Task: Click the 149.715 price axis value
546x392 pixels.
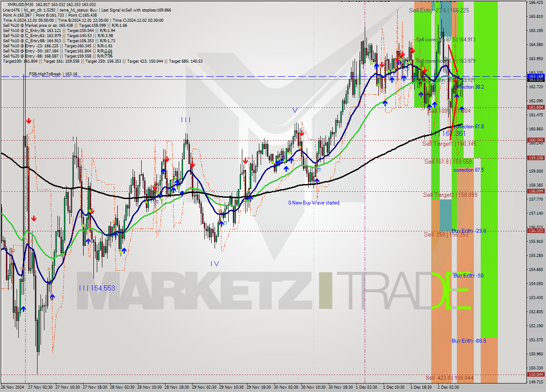Action: [536, 382]
